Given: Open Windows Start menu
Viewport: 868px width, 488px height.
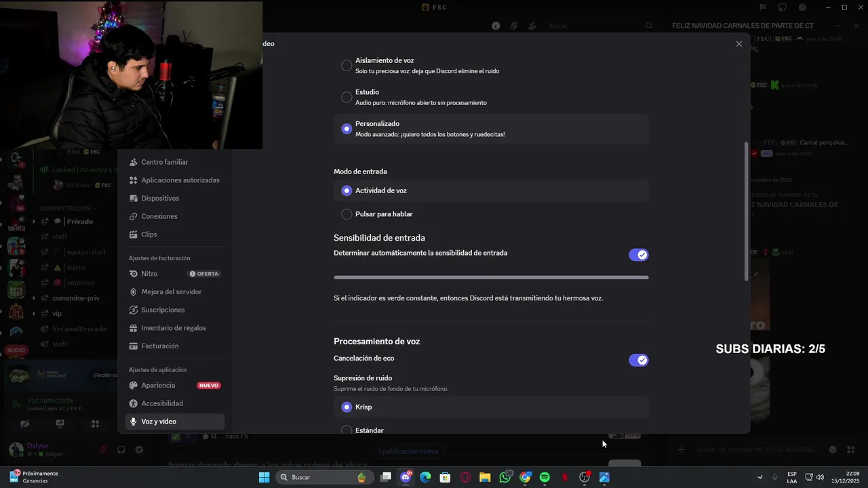Looking at the screenshot, I should (x=264, y=477).
